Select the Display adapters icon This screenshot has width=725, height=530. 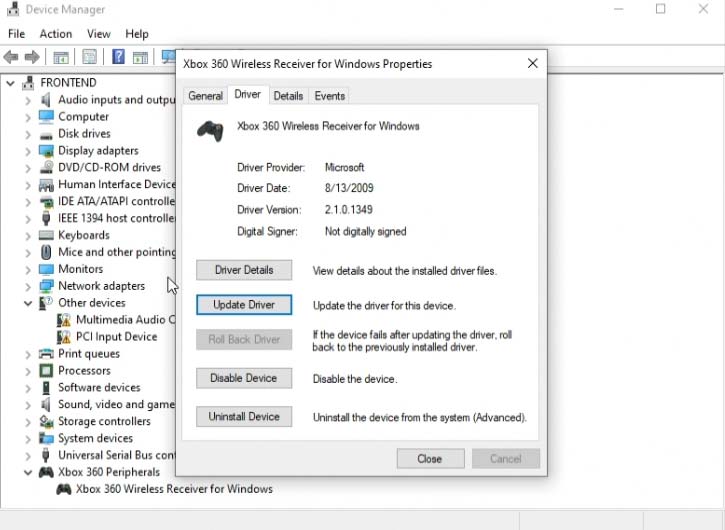coord(46,151)
